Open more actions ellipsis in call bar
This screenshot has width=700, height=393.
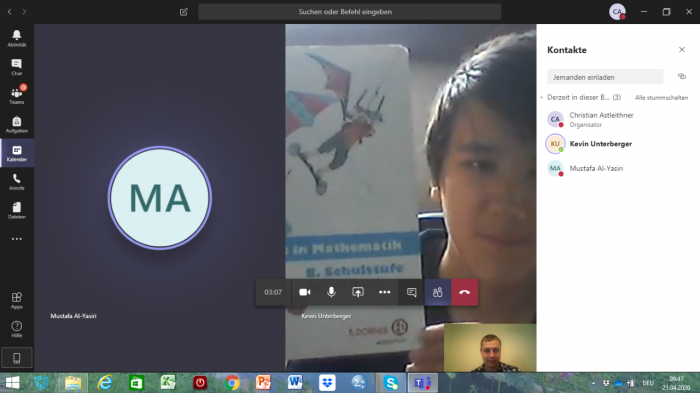click(384, 292)
